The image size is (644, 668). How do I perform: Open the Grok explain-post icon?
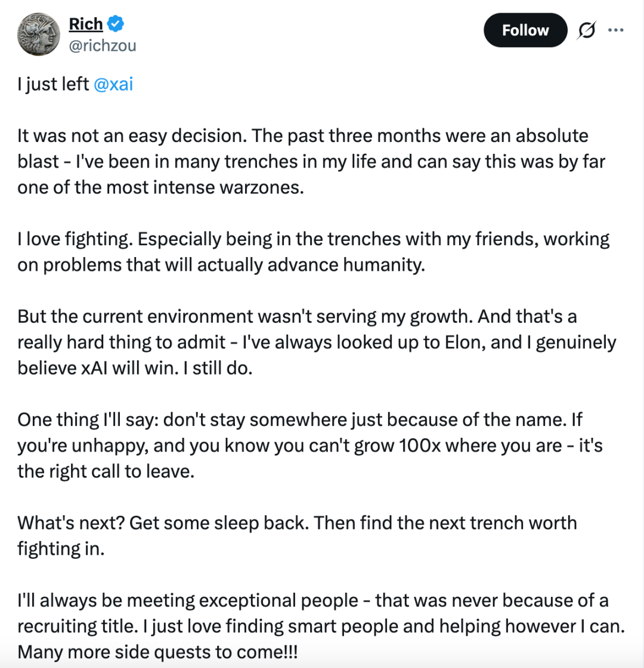(x=586, y=30)
